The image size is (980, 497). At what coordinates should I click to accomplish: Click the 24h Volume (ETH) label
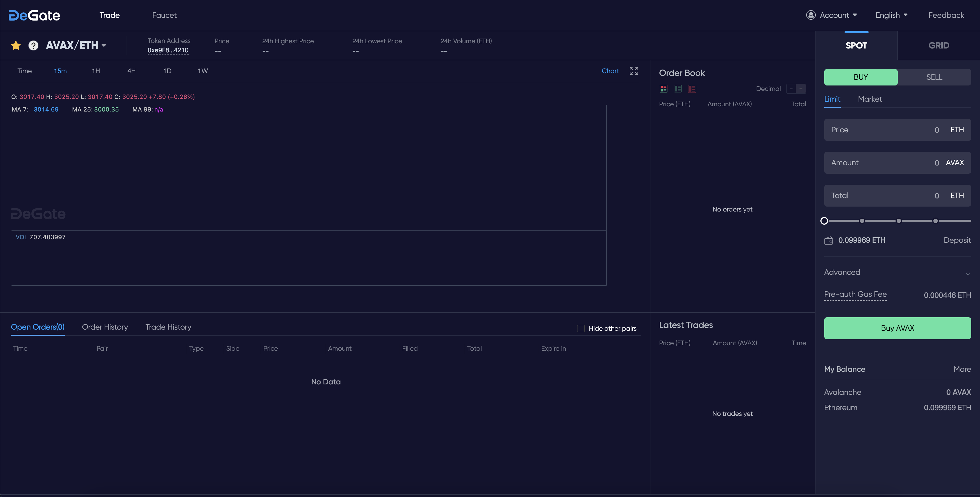click(x=466, y=41)
